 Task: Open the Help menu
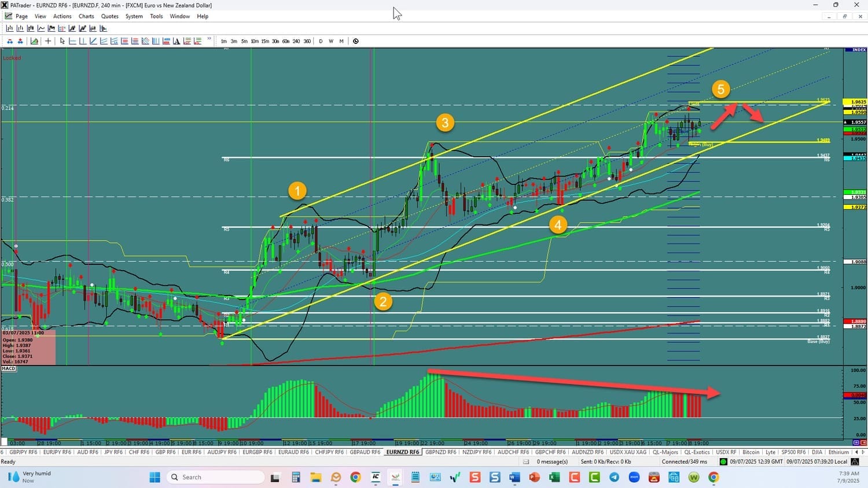point(203,16)
